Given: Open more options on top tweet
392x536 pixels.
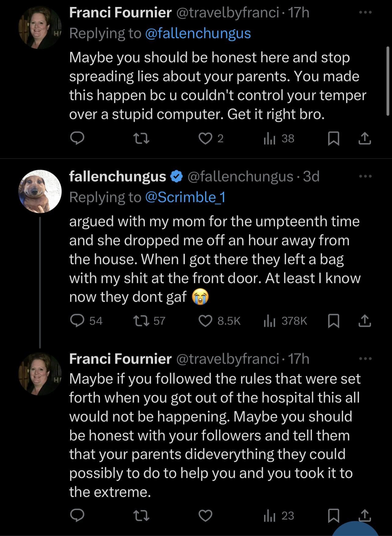Looking at the screenshot, I should (365, 13).
